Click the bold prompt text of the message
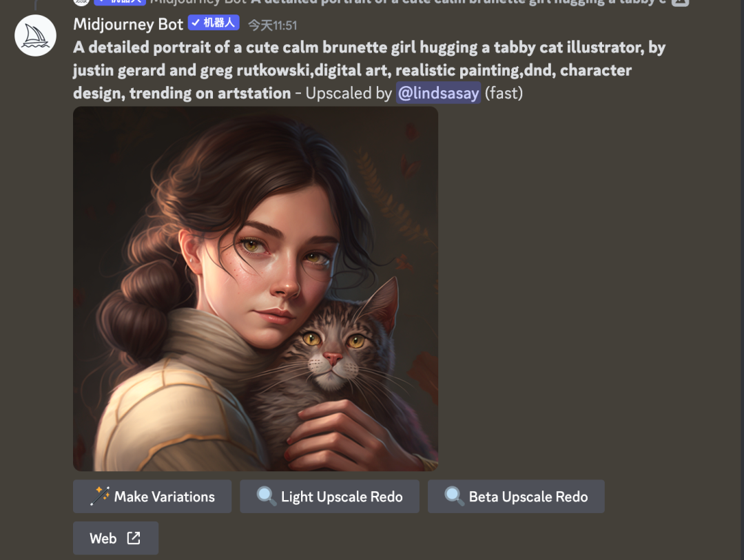The height and width of the screenshot is (560, 744). pos(369,70)
